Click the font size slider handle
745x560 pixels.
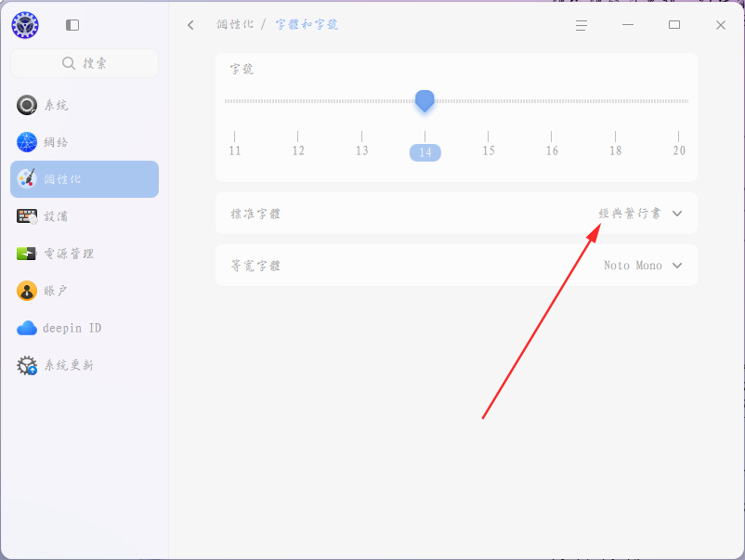coord(425,100)
